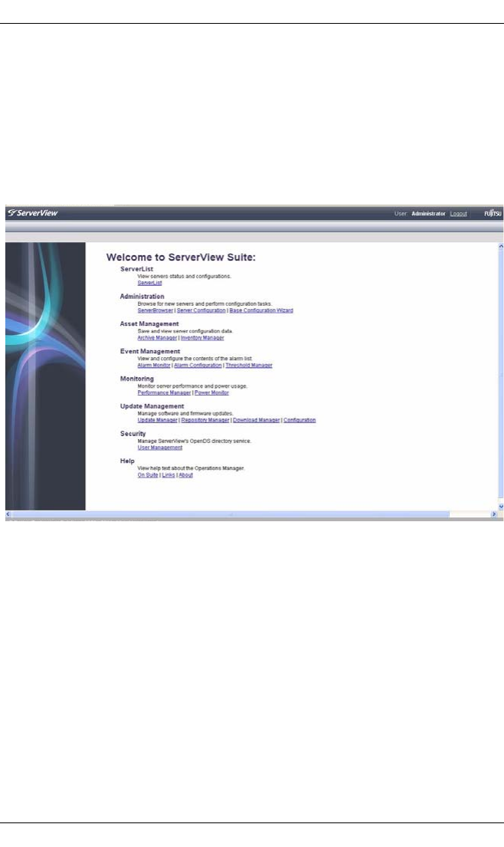Open User Management link

[x=160, y=448]
